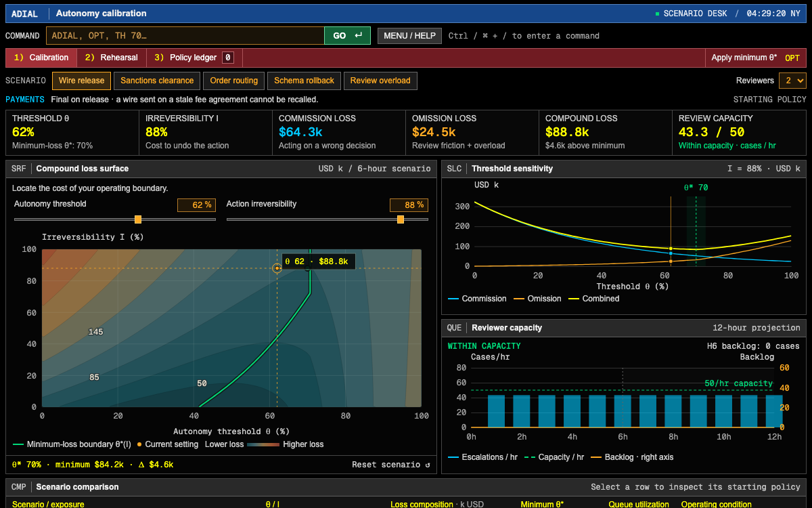Toggle the Backlog right axis legend entry
The width and height of the screenshot is (812, 508).
(x=632, y=457)
